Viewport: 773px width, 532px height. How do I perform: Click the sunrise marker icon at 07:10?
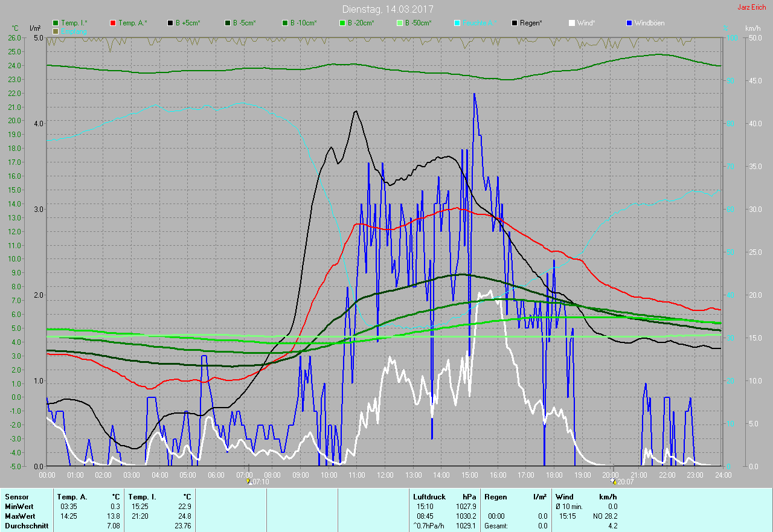(248, 481)
